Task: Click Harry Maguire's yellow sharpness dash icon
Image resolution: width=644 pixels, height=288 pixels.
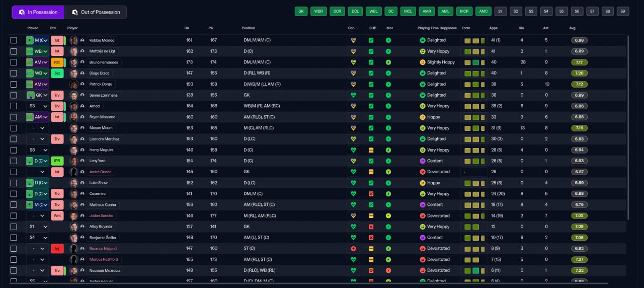Action: (371, 150)
